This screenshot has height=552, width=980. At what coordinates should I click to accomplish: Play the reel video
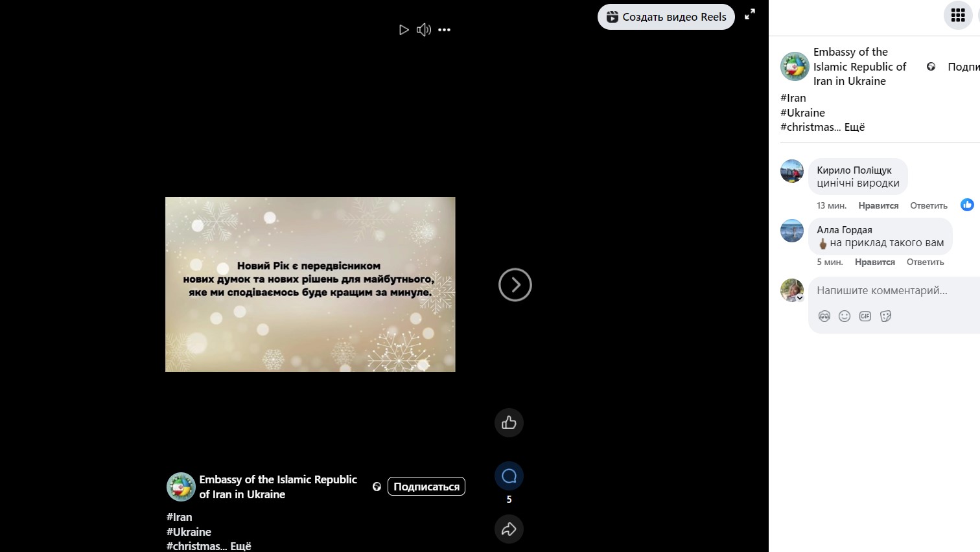pyautogui.click(x=404, y=30)
